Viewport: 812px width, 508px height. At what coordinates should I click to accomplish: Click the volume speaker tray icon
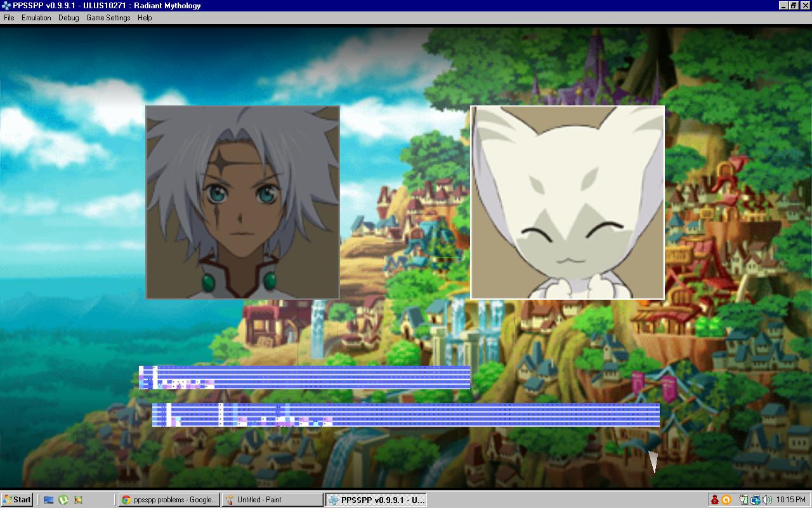[766, 500]
